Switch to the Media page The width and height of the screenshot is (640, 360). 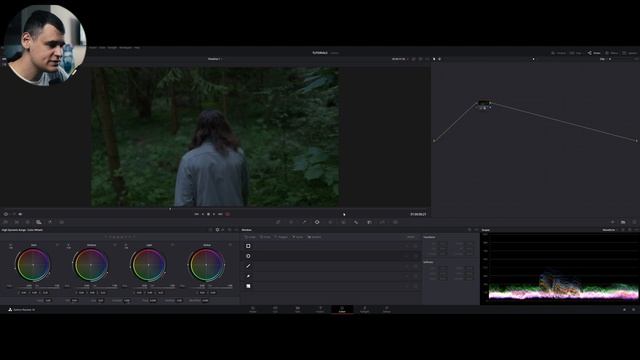253,309
